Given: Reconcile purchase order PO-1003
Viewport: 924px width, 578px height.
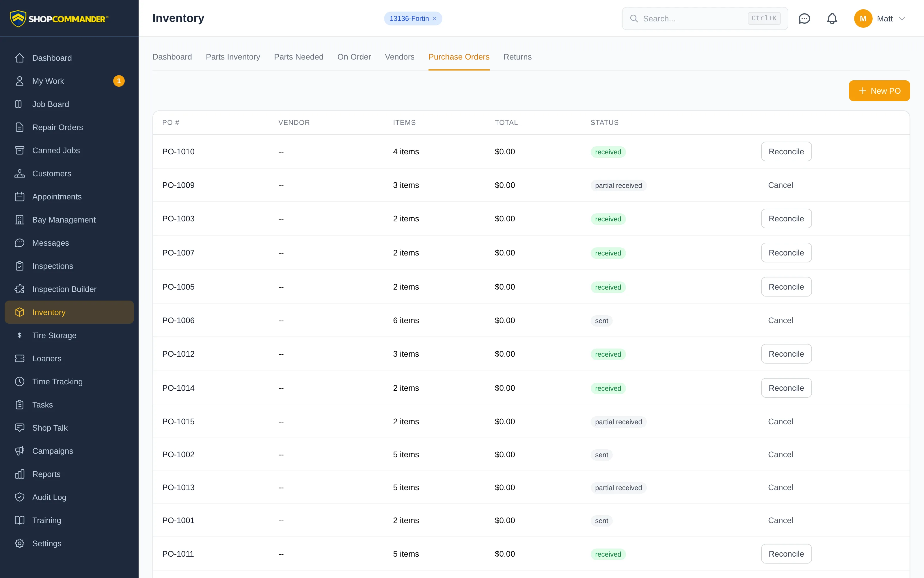Looking at the screenshot, I should click(x=786, y=219).
